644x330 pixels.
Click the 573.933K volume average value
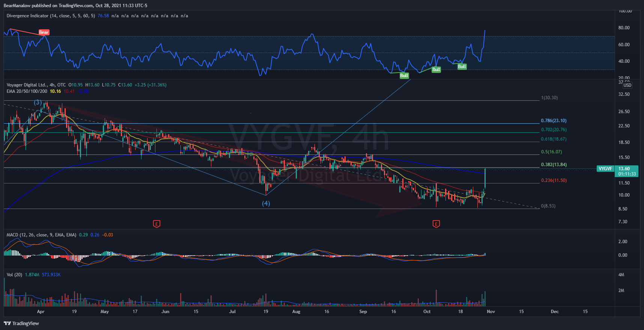(51, 275)
